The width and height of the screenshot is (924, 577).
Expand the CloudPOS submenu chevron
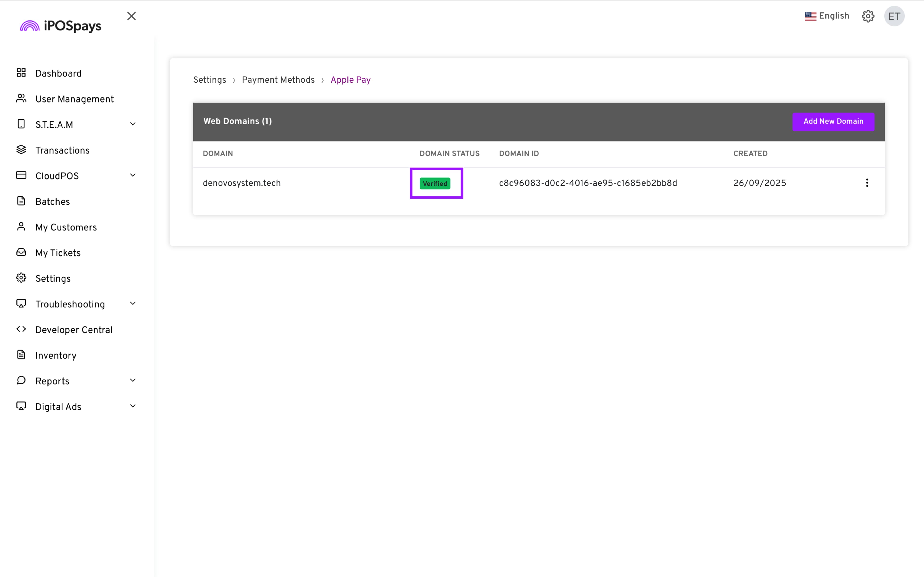coord(133,175)
